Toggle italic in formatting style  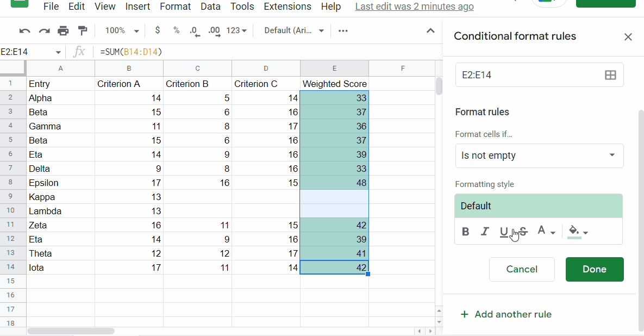[x=485, y=232]
